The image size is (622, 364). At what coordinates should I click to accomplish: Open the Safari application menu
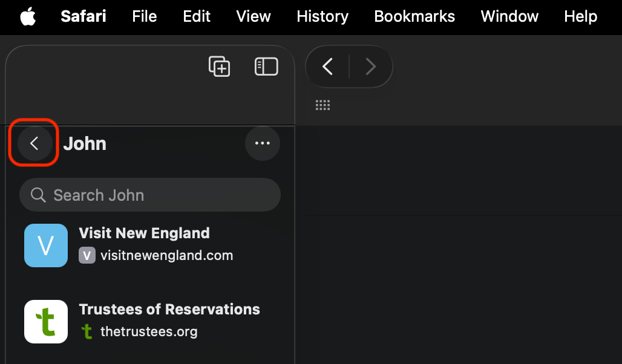point(83,17)
